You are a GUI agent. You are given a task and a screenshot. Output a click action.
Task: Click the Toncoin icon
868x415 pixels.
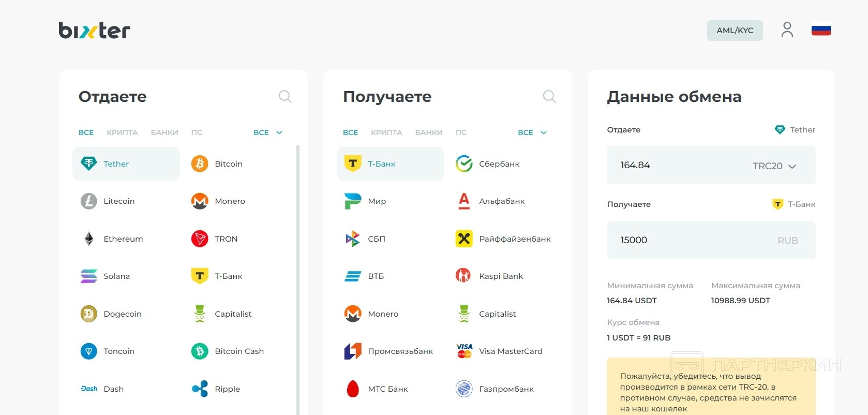[x=88, y=351]
